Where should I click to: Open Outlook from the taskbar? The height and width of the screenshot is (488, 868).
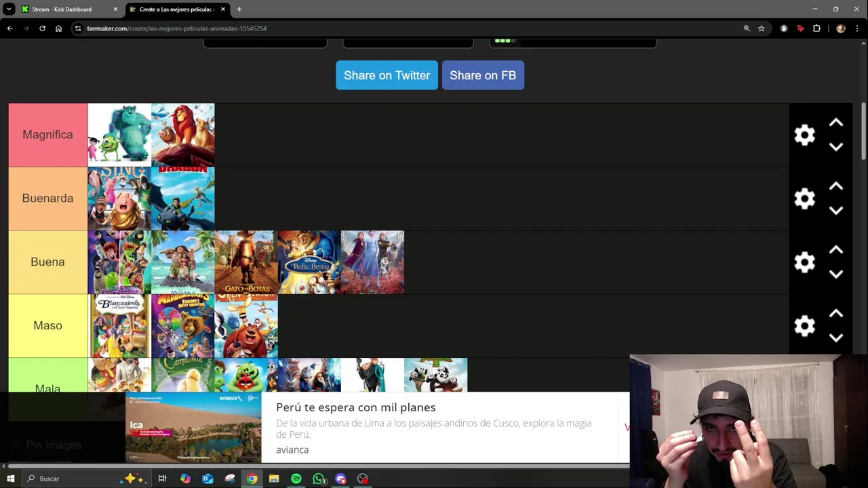tap(208, 479)
